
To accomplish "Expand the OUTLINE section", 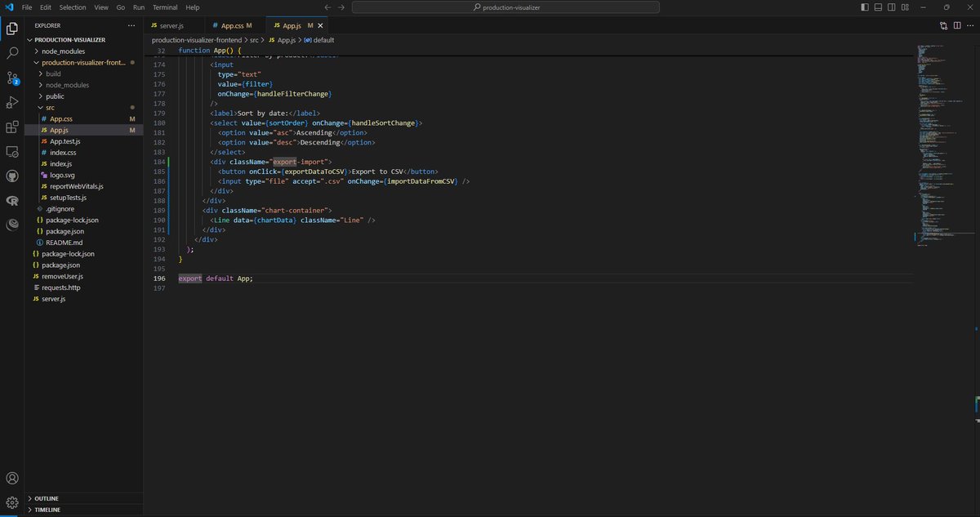I will (x=45, y=498).
